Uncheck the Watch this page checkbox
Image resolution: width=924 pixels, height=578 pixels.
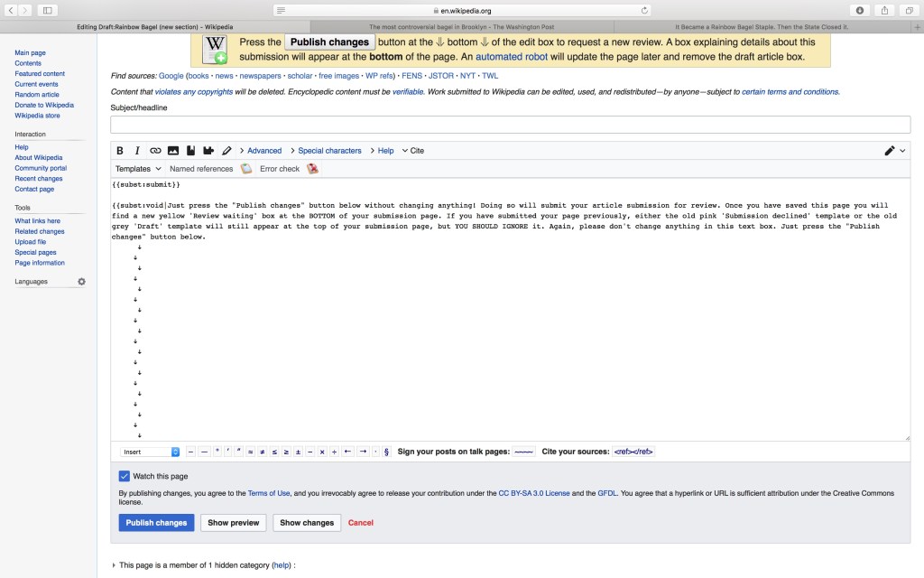pyautogui.click(x=125, y=476)
